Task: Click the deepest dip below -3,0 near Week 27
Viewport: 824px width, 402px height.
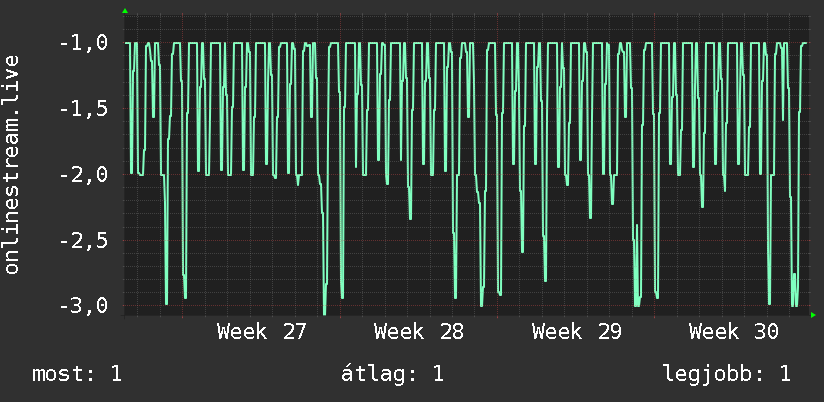Action: [x=324, y=313]
